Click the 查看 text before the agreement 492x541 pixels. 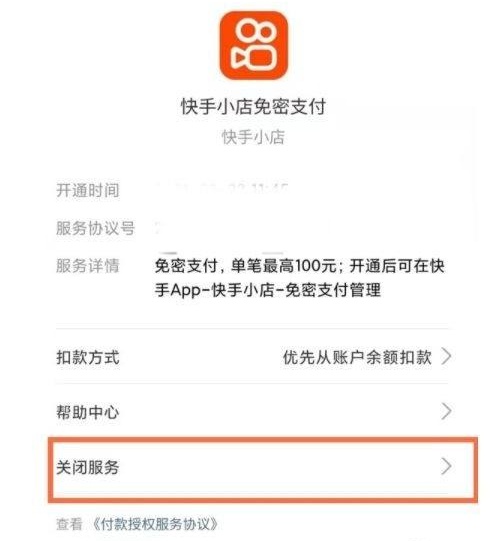[69, 524]
